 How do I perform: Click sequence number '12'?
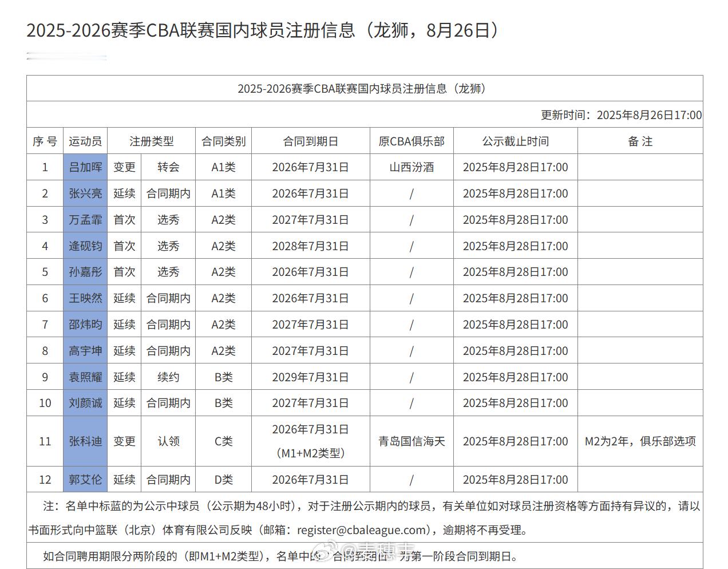[45, 480]
